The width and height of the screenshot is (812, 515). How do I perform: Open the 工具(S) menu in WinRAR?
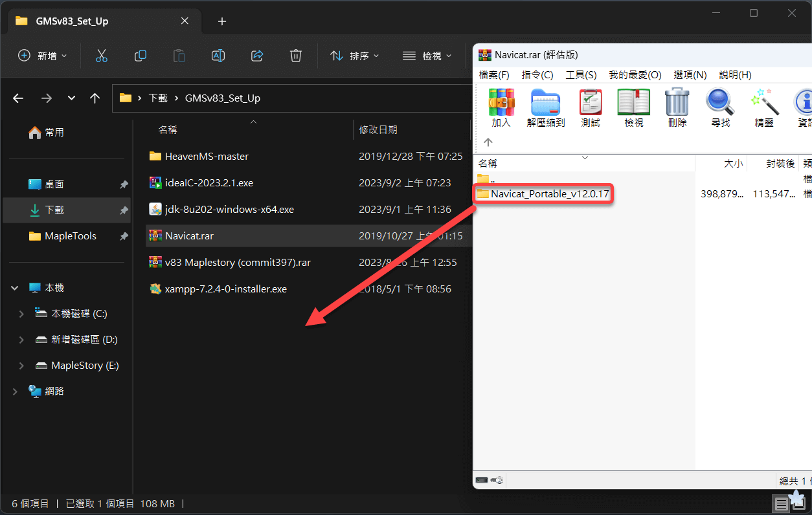[581, 75]
